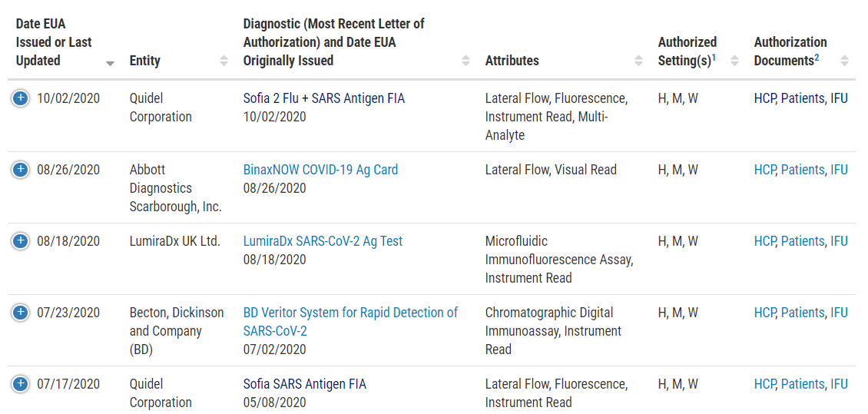
Task: Open HCP document for BinaxNOW row
Action: pos(765,169)
